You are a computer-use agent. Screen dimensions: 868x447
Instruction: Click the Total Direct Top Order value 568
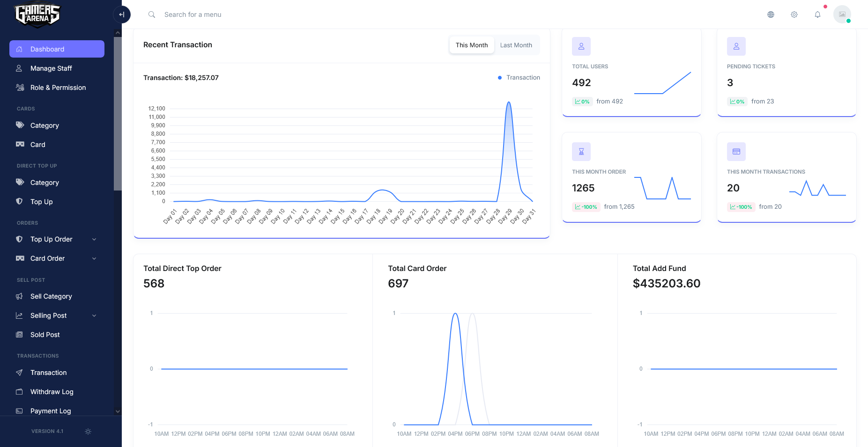pos(154,284)
